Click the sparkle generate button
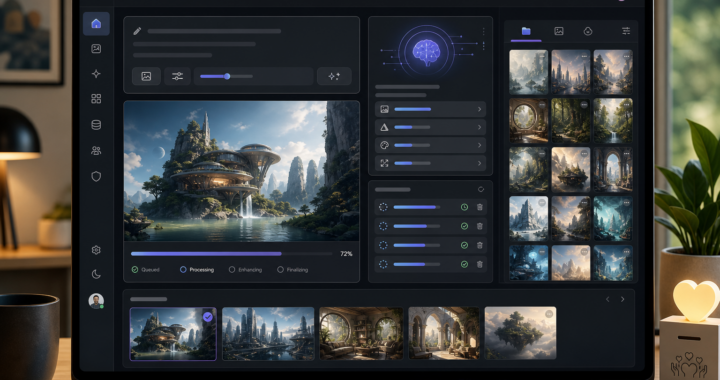The height and width of the screenshot is (380, 720). [x=334, y=77]
